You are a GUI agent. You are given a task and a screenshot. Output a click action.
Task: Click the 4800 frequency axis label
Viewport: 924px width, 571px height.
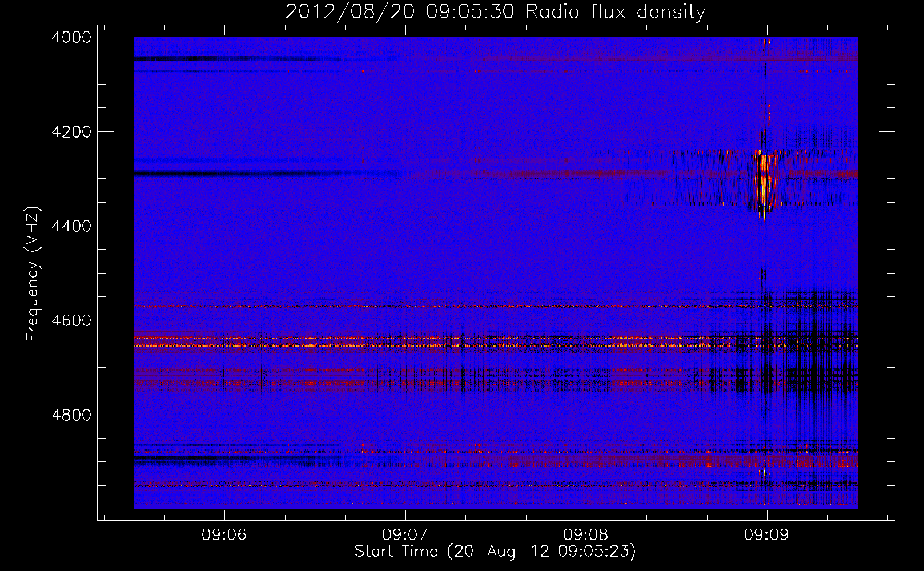[x=71, y=415]
